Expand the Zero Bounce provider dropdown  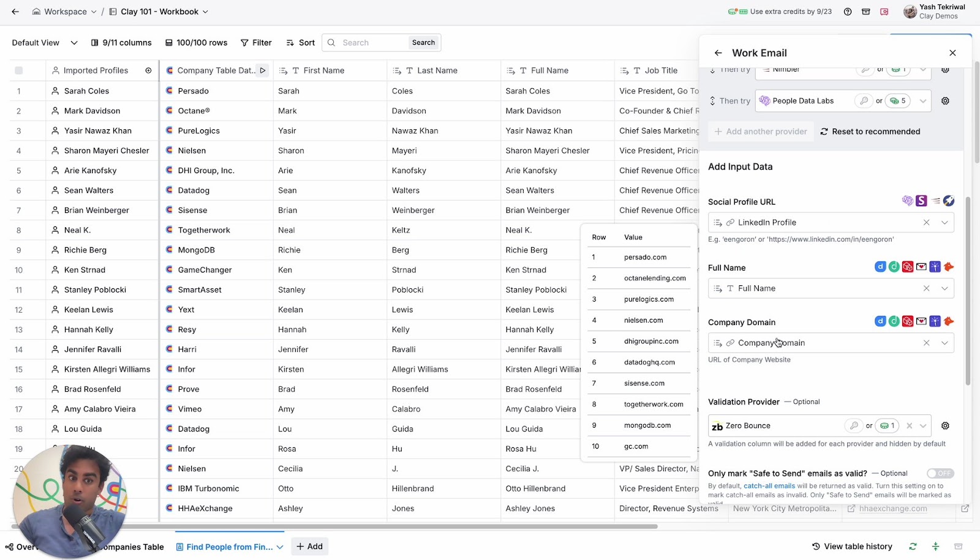[x=923, y=426]
